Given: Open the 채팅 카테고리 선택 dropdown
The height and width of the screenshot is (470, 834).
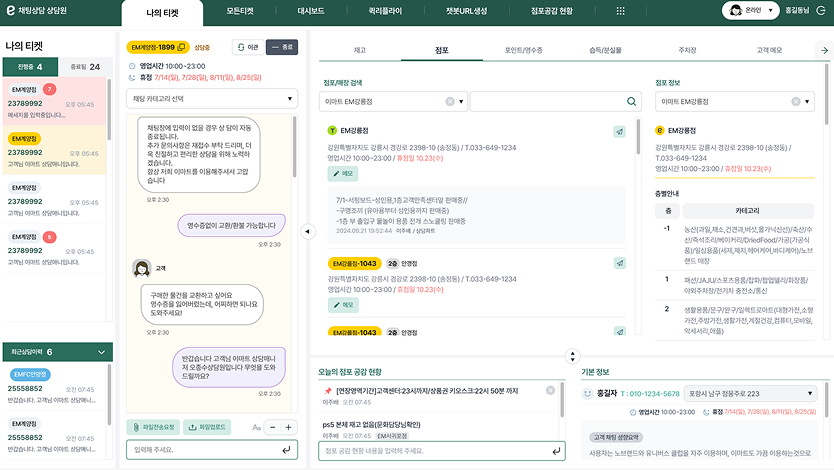Looking at the screenshot, I should (x=212, y=99).
